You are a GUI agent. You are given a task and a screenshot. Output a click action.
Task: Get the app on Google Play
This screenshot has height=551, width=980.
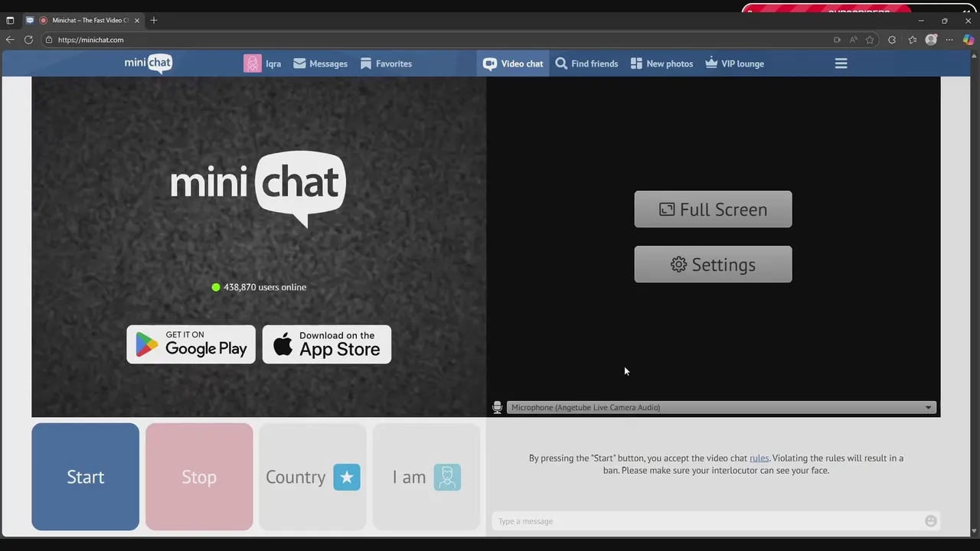pos(191,344)
